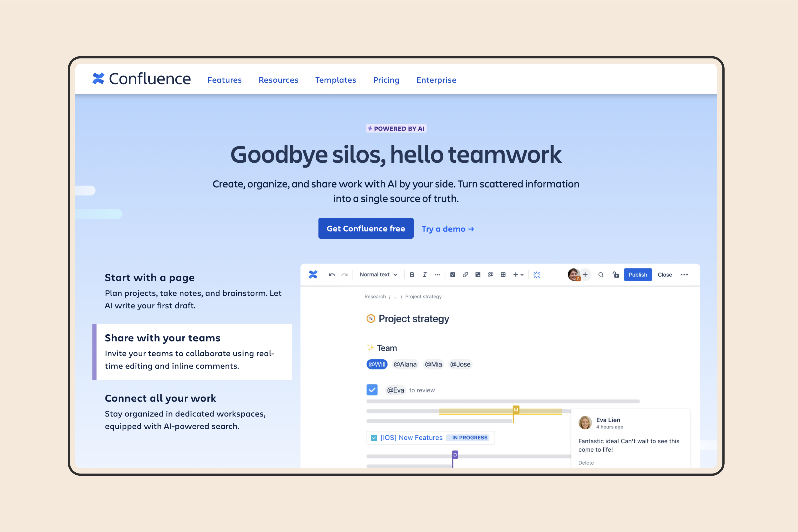The height and width of the screenshot is (532, 798).
Task: Click the Try a demo link
Action: point(448,228)
